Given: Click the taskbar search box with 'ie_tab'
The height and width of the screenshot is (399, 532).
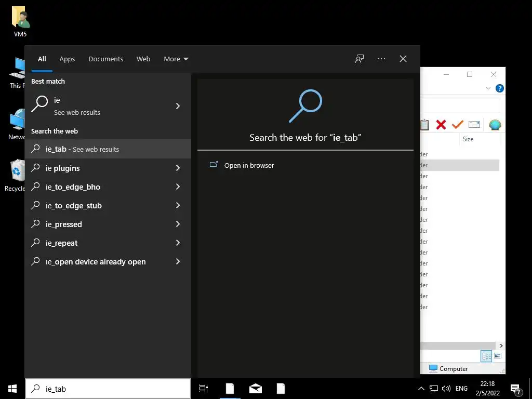Looking at the screenshot, I should point(108,389).
